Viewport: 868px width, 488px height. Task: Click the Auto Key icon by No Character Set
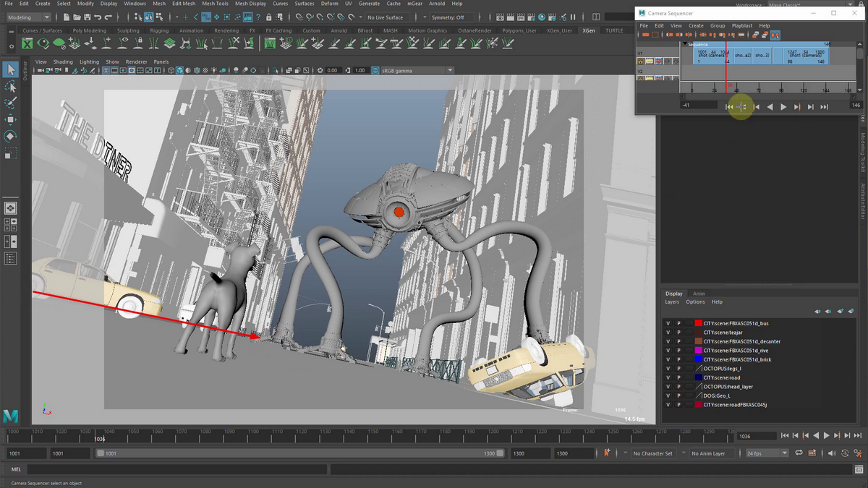tap(608, 453)
